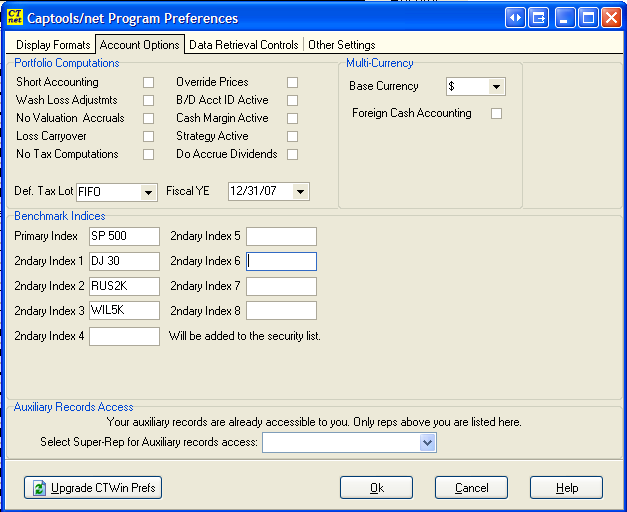Click the Upgrade CTWin Prefs button

[x=93, y=487]
